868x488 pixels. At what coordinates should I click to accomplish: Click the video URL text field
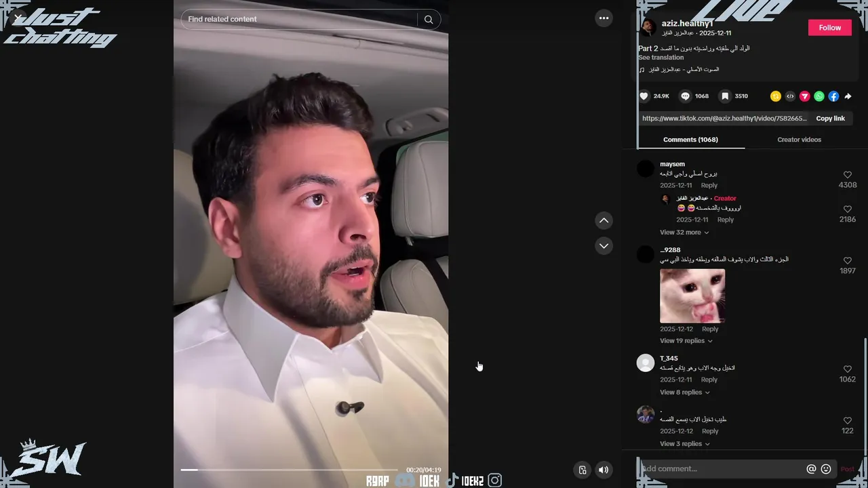click(x=724, y=119)
